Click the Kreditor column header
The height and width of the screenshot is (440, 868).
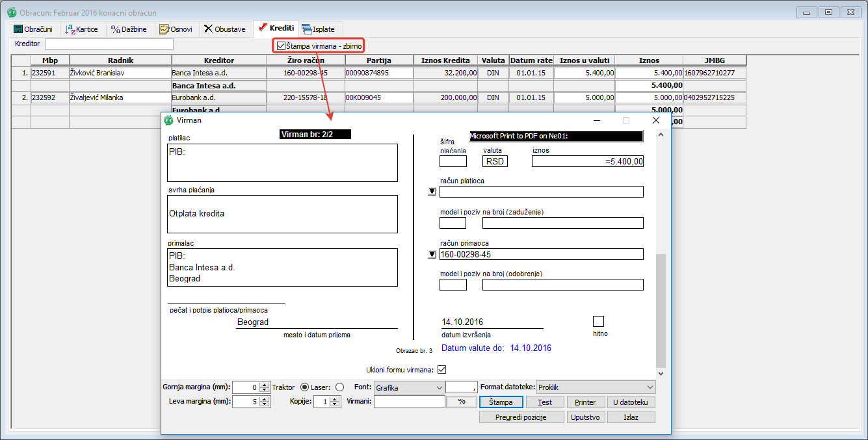click(218, 60)
